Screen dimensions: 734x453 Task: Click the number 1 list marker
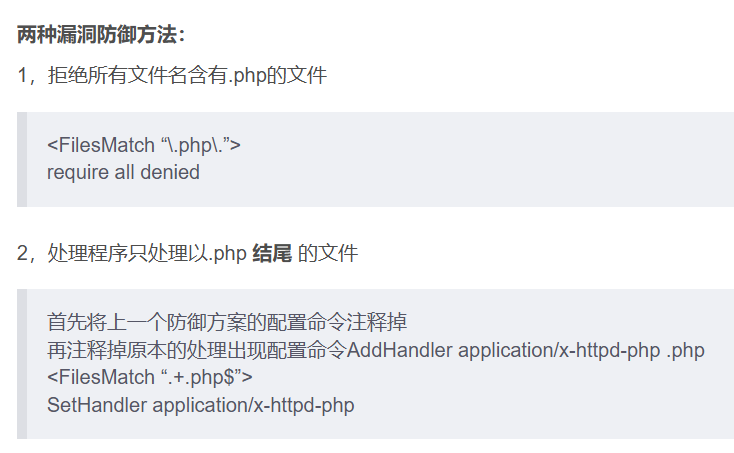point(22,75)
